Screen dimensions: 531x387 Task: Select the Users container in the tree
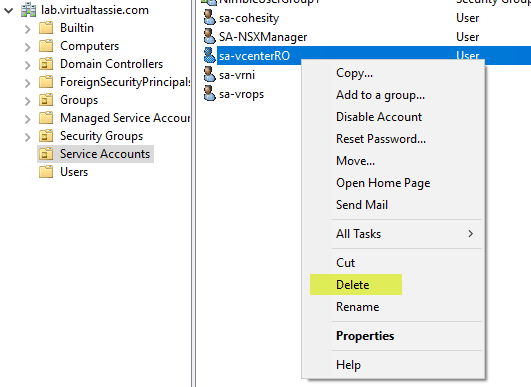pyautogui.click(x=74, y=172)
